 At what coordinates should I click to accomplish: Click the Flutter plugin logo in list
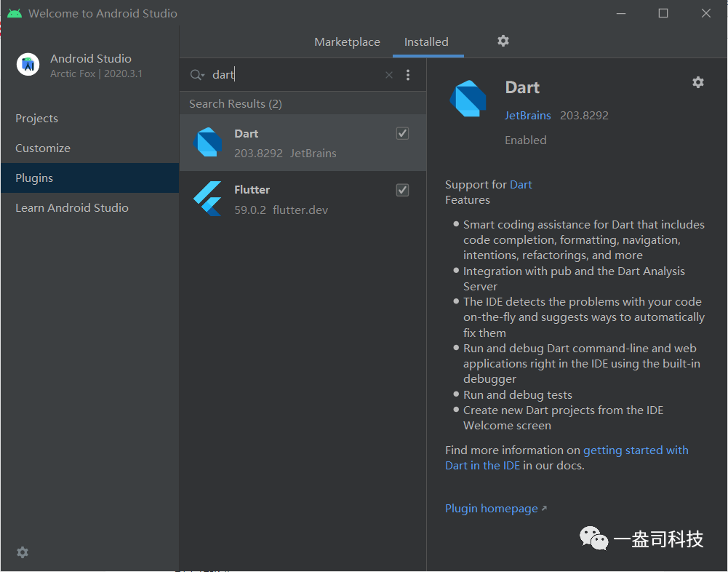207,199
